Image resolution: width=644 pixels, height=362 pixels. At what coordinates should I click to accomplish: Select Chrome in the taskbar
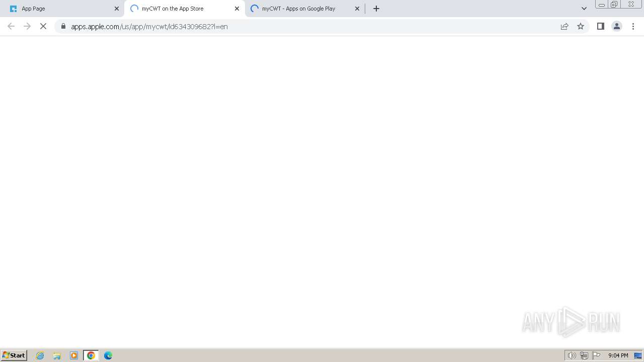(x=91, y=355)
